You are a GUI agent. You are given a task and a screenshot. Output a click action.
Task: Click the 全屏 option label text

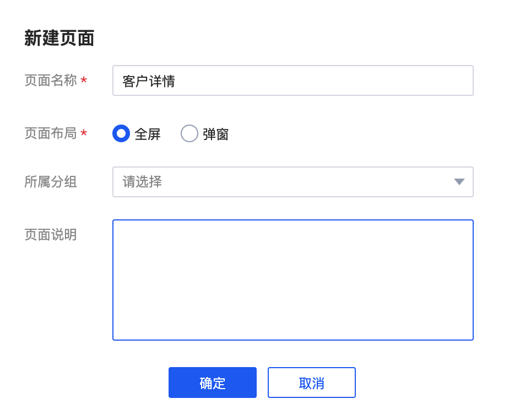(148, 134)
